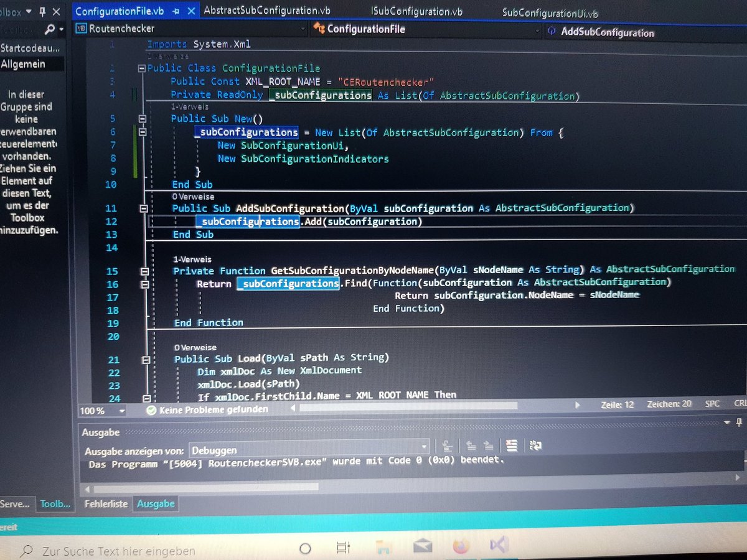747x560 pixels.
Task: Go to previous message in output
Action: click(x=471, y=446)
